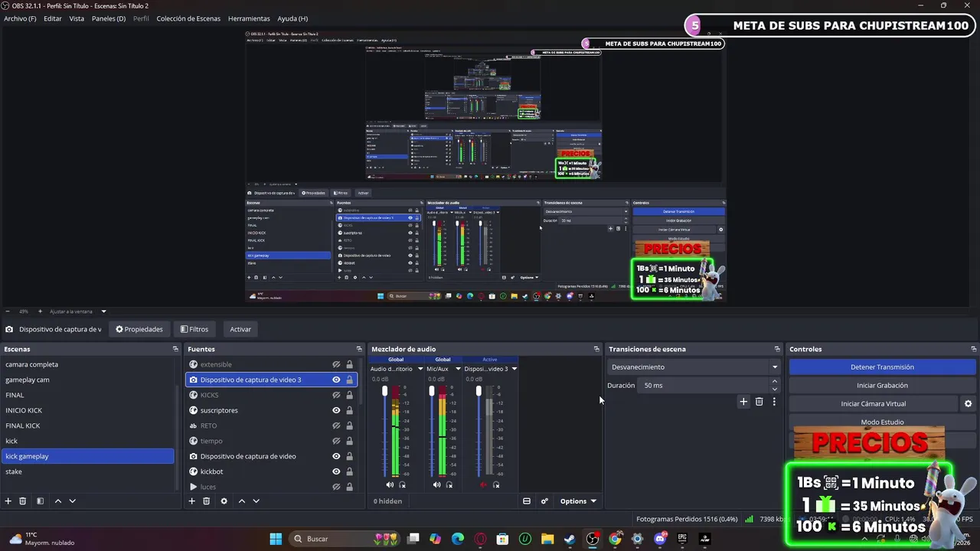Increase Duración with up stepper arrow
Viewport: 980px width, 551px height.
[x=775, y=382]
